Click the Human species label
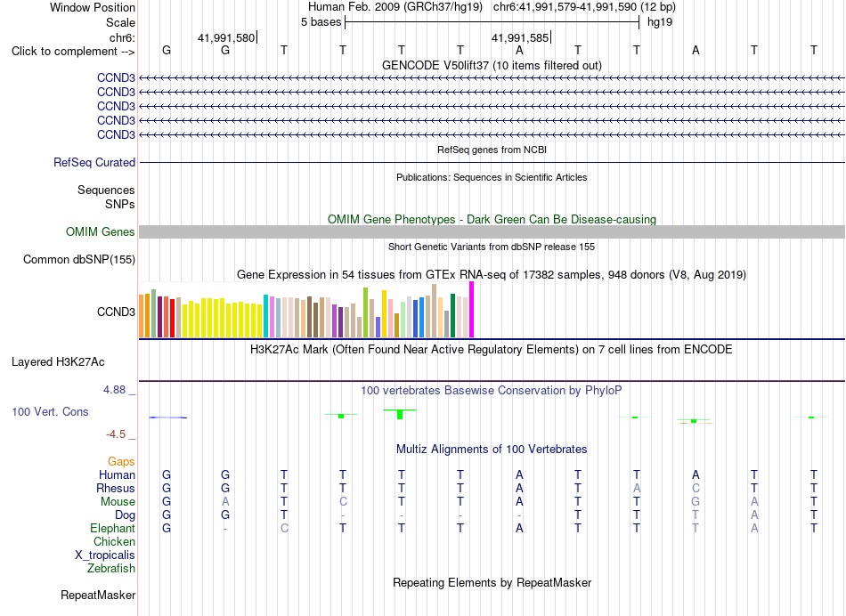Screen dimensions: 846x616 coord(117,474)
